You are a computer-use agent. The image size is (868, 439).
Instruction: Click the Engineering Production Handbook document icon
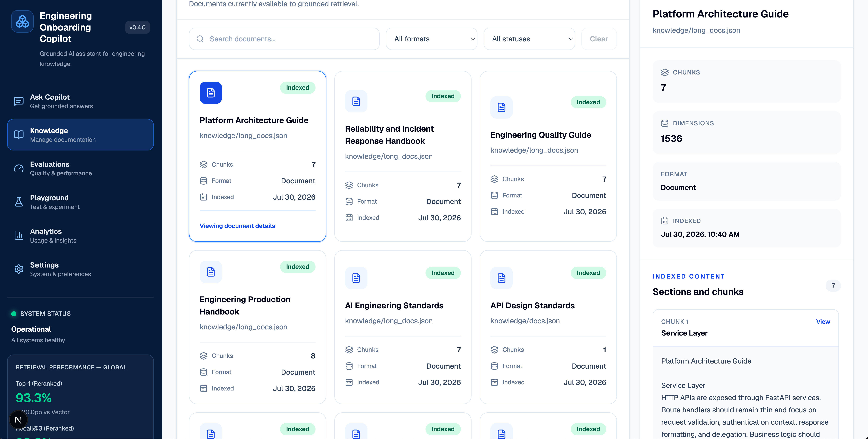(x=211, y=272)
